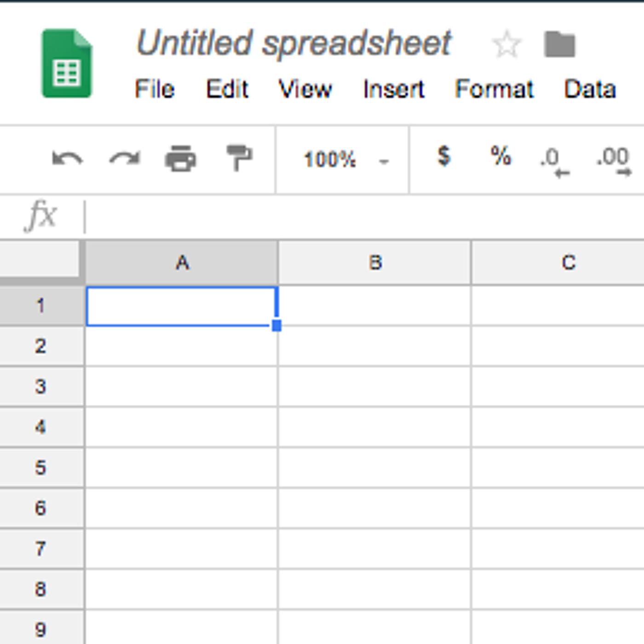Redo the last action

point(125,159)
